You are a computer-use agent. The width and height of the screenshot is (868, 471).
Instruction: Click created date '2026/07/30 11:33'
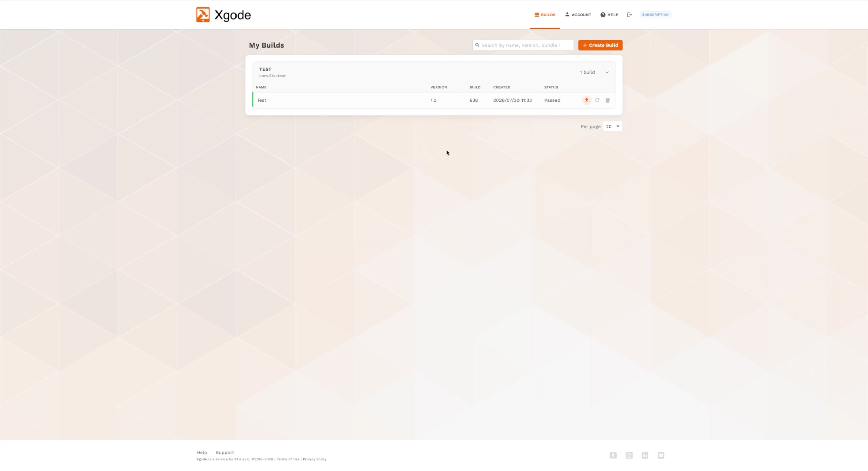pyautogui.click(x=512, y=100)
